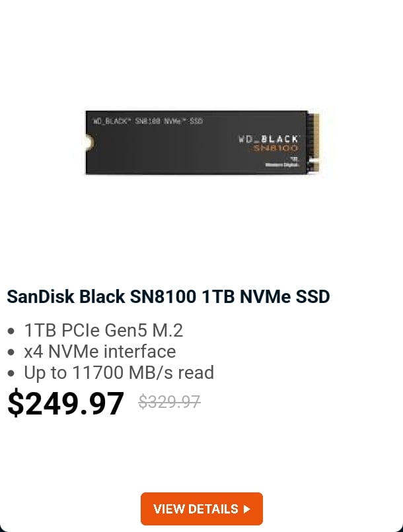
Task: Click the arrow icon on View Details
Action: pos(247,509)
